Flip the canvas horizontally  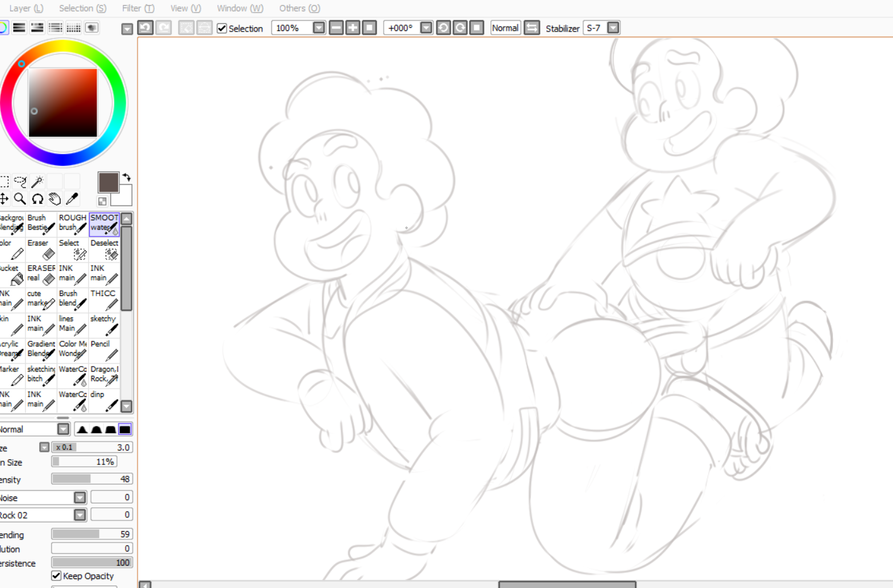(x=532, y=28)
